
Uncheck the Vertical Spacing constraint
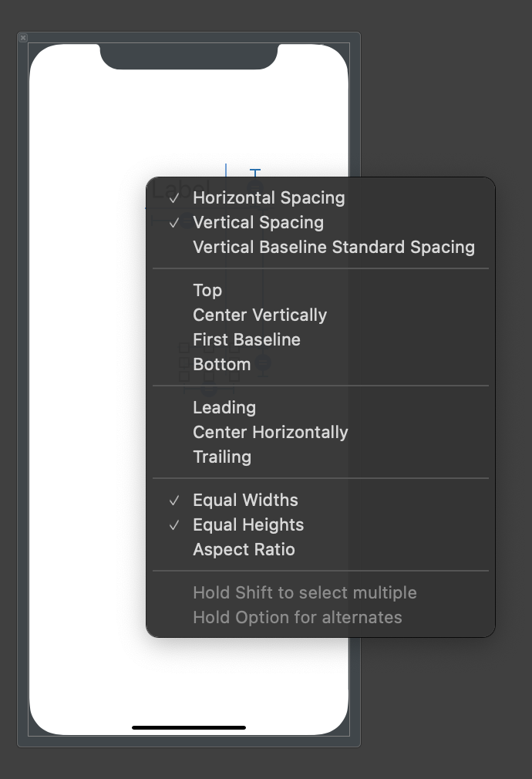point(258,222)
